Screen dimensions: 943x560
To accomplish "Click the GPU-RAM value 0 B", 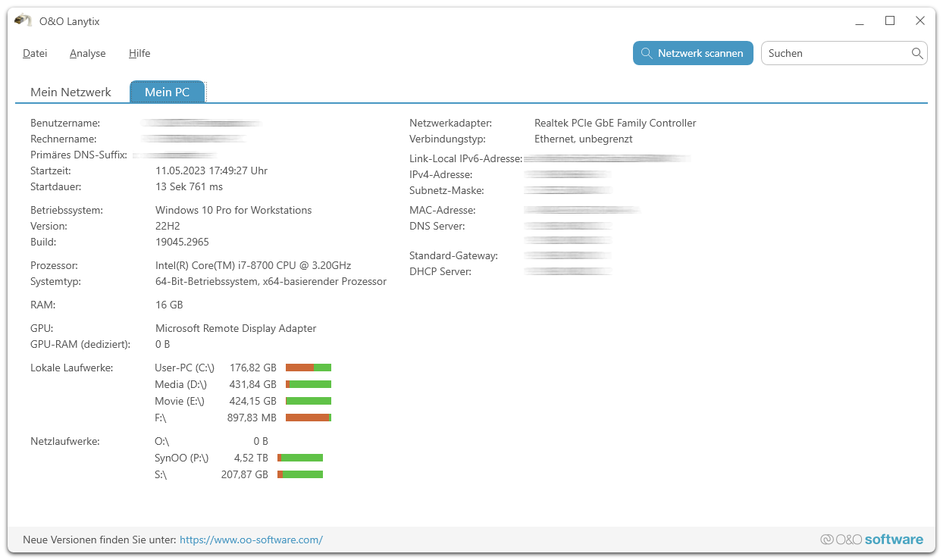I will tap(162, 344).
